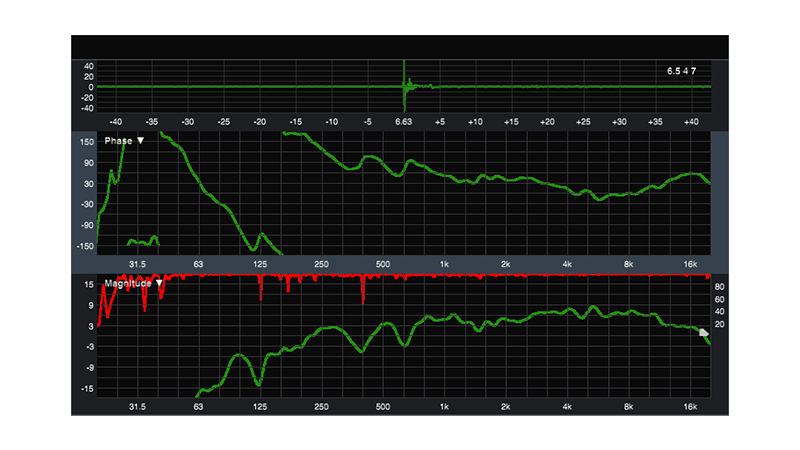Click the 1k label under the phase graph

pos(444,264)
